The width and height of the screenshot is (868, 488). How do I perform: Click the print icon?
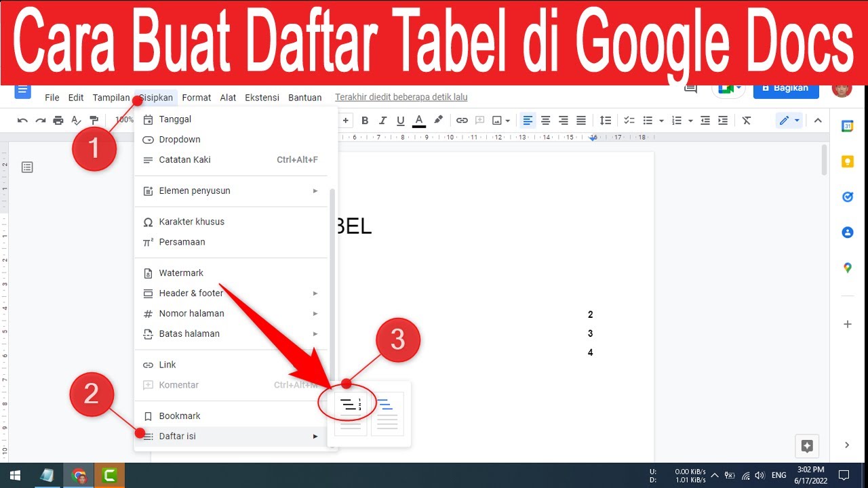pos(58,121)
